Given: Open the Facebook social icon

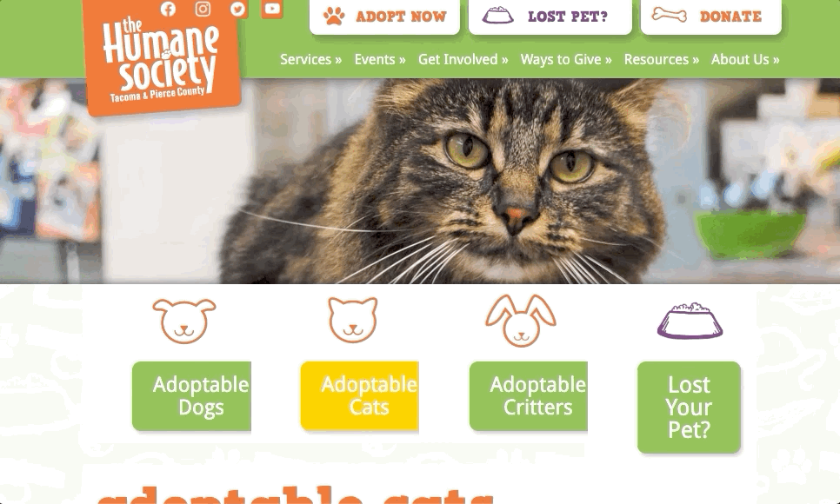Looking at the screenshot, I should (x=168, y=9).
